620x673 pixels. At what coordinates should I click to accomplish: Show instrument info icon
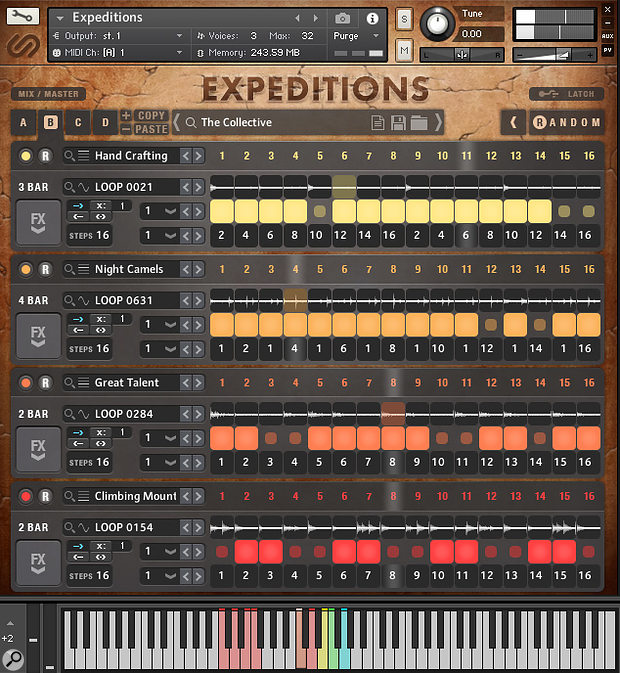pyautogui.click(x=372, y=18)
